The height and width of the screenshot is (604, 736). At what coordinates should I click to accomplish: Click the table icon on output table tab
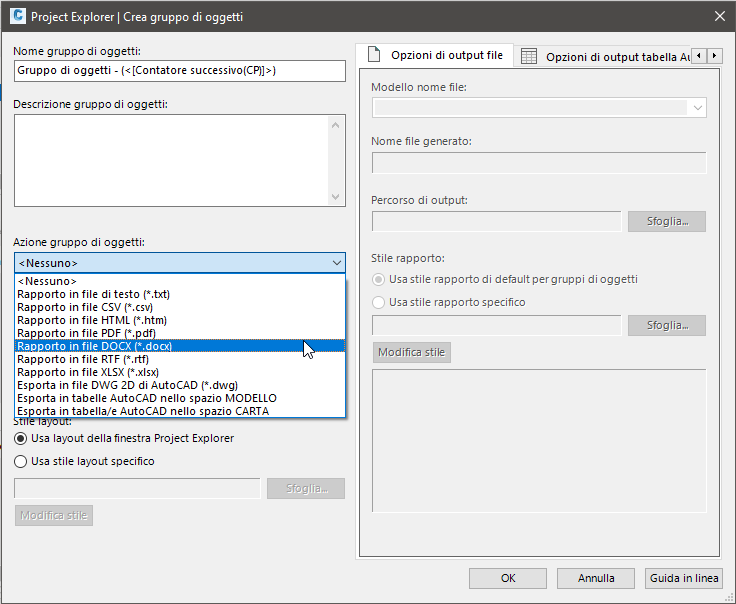[x=529, y=56]
